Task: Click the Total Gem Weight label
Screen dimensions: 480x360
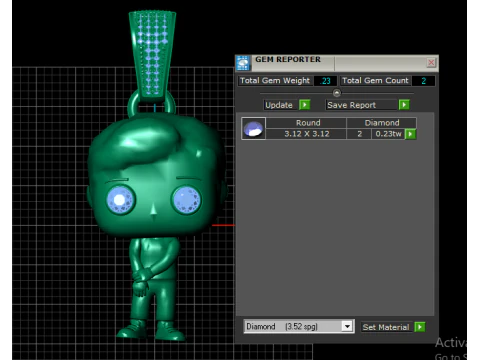Action: coord(275,81)
